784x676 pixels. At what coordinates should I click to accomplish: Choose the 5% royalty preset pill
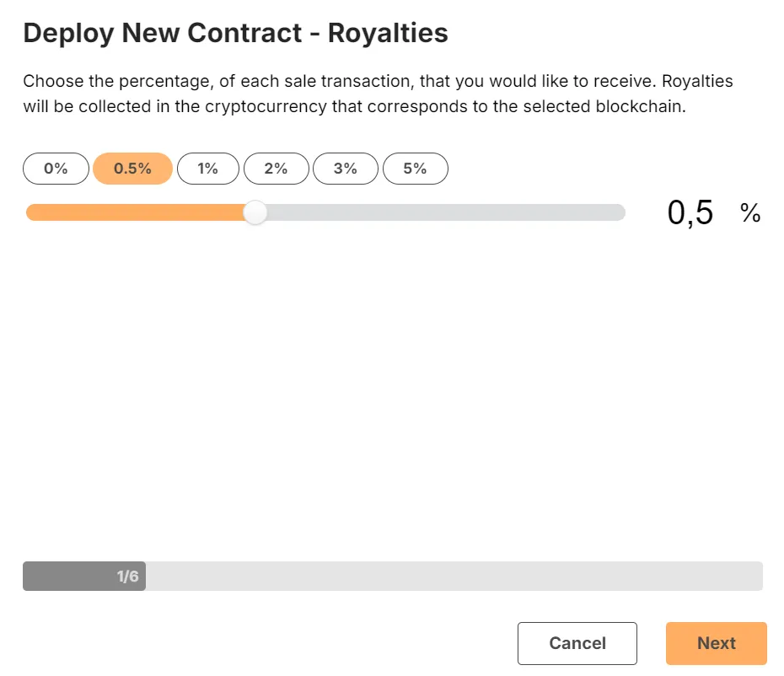416,169
